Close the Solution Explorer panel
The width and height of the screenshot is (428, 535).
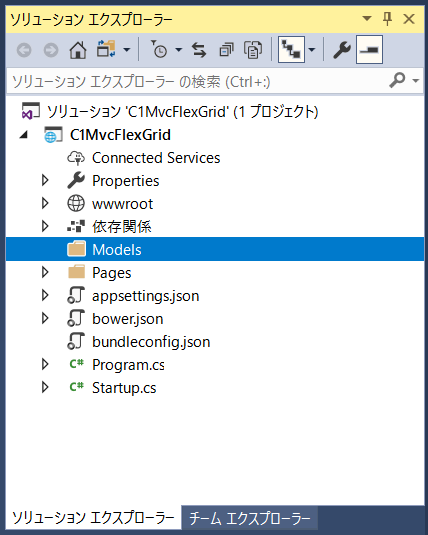(409, 19)
